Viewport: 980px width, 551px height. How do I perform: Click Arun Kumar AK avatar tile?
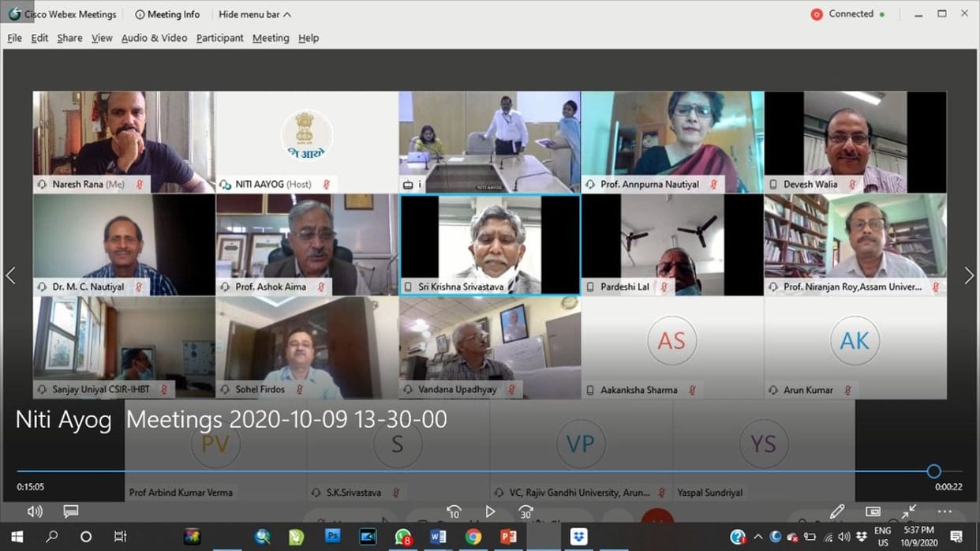click(x=855, y=347)
